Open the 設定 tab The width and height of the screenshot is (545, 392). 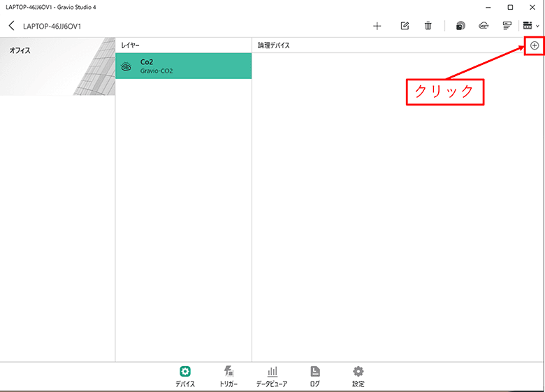tap(358, 377)
